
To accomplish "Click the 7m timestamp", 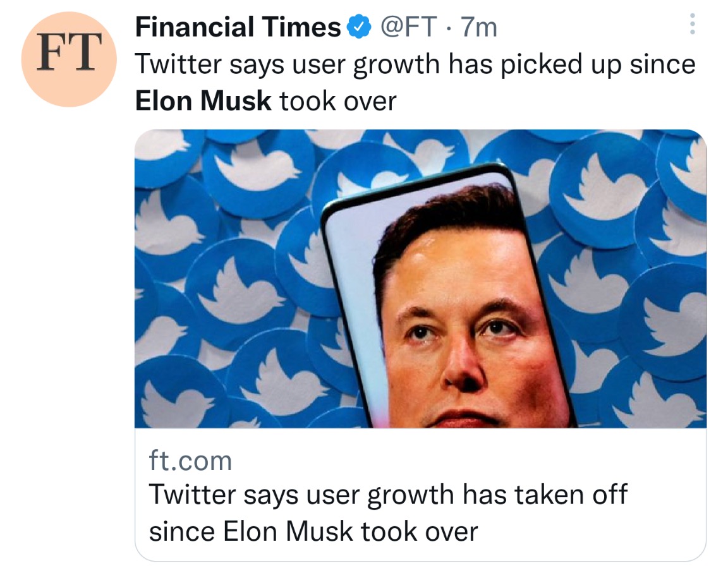I will (x=480, y=27).
